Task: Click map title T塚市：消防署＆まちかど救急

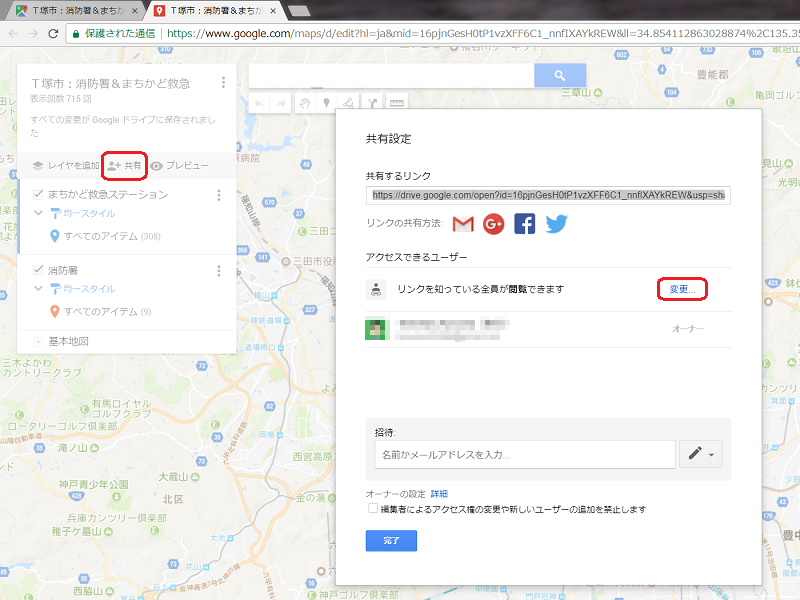Action: (x=110, y=83)
